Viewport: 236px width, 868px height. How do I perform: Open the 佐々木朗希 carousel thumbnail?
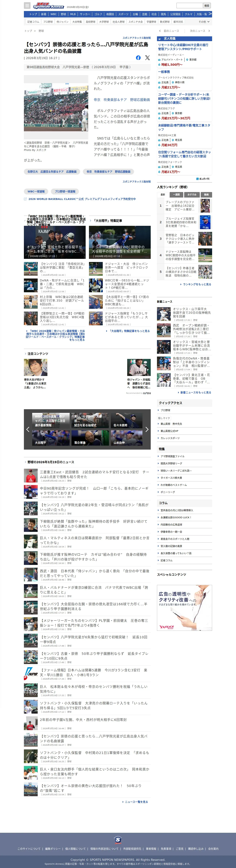click(x=126, y=421)
